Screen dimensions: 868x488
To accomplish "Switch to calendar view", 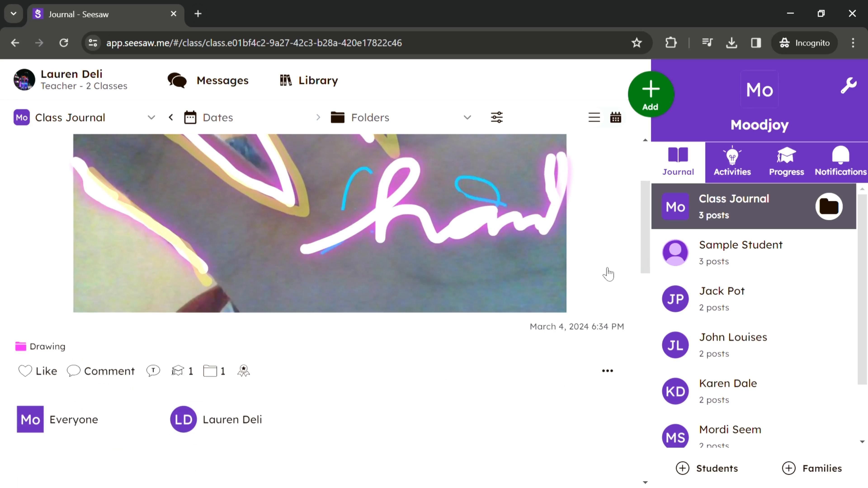I will 616,117.
